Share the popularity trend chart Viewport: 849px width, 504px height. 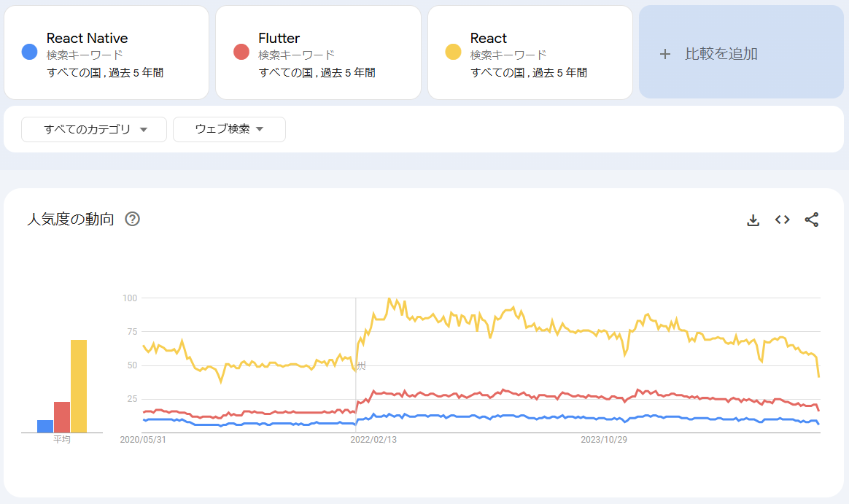click(x=811, y=220)
